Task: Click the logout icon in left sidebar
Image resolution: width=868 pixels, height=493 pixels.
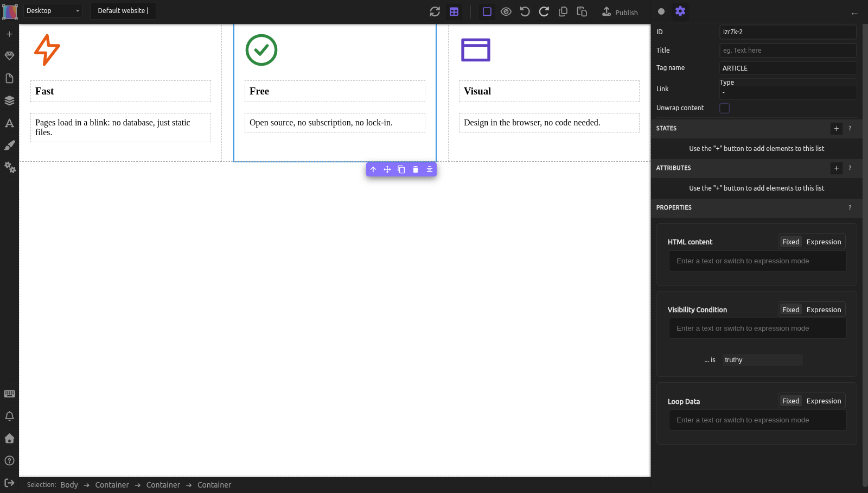Action: point(9,483)
